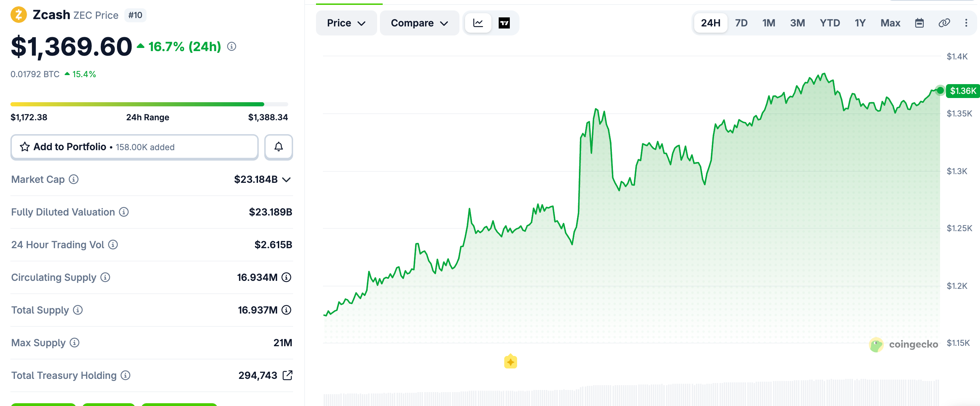Click info icon beside 16.934M value
Screen dimensions: 980x406
[286, 277]
